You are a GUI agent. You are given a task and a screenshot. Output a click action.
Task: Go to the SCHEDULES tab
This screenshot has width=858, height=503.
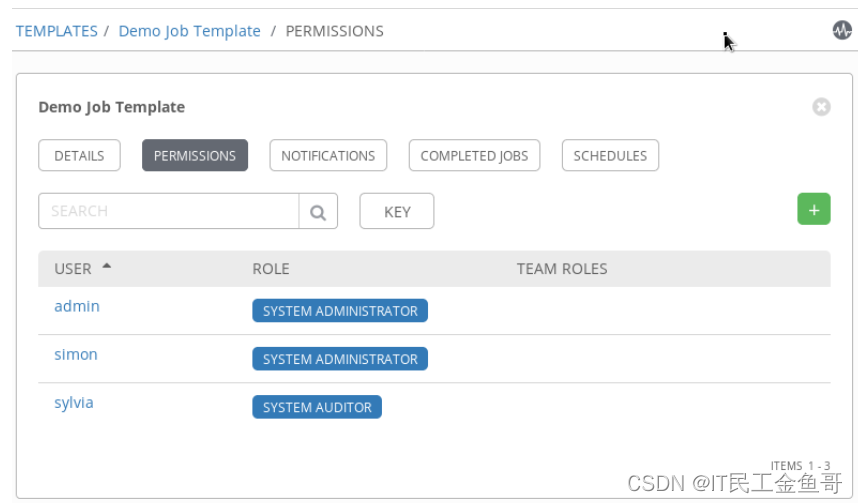pos(610,156)
